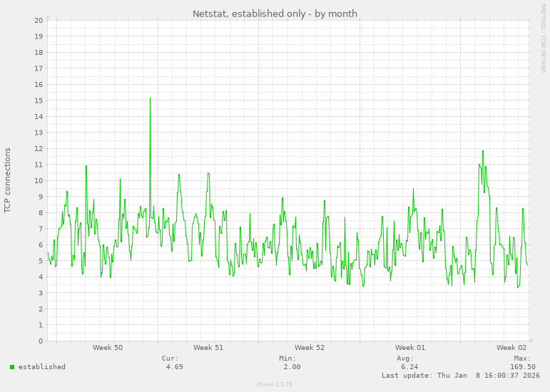This screenshot has width=550, height=392.
Task: Click the "established" legend label
Action: (41, 367)
